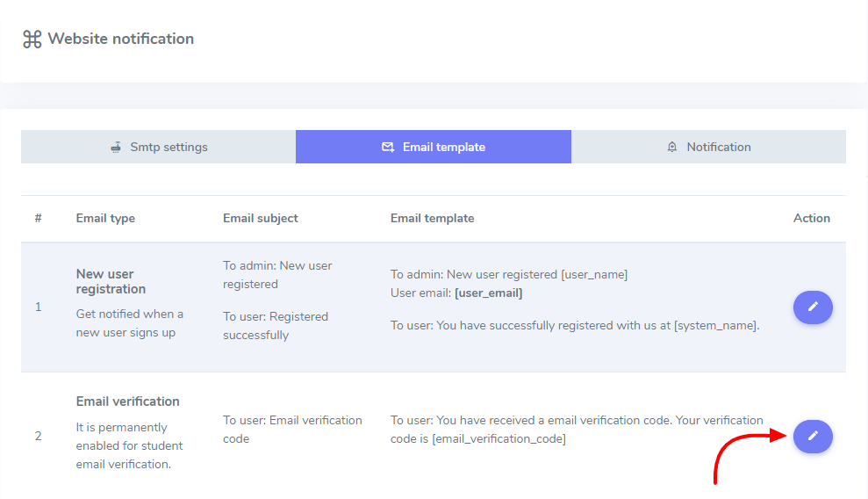Open the Smtp settings tab
Screen dimensions: 868x499
[x=159, y=147]
